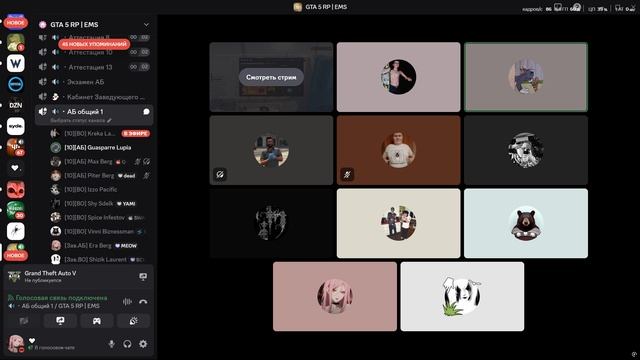This screenshot has width=640, height=360.
Task: Open voice noise suppression waveform icon
Action: pos(127,302)
